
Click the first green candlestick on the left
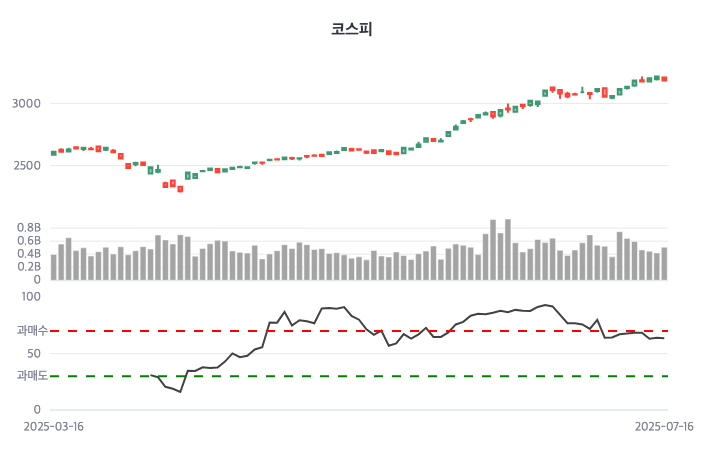(54, 153)
